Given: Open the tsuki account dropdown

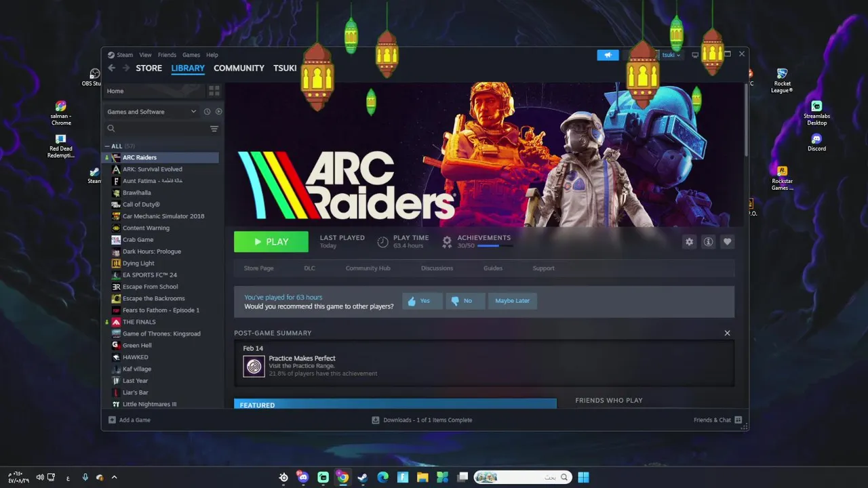Looking at the screenshot, I should tap(671, 55).
